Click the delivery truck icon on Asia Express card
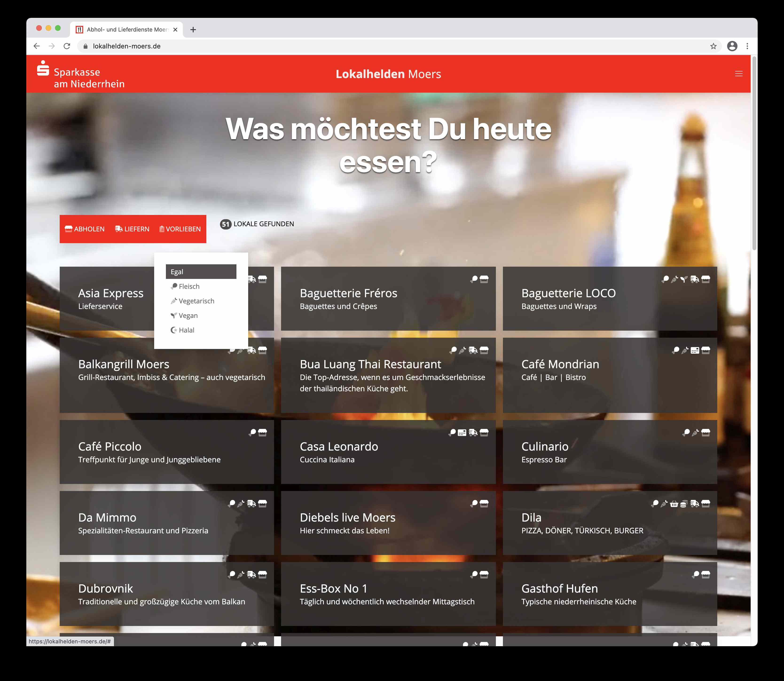Image resolution: width=784 pixels, height=681 pixels. coord(252,279)
